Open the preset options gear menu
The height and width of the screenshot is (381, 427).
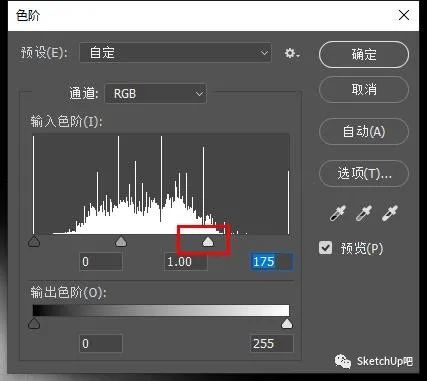[292, 53]
